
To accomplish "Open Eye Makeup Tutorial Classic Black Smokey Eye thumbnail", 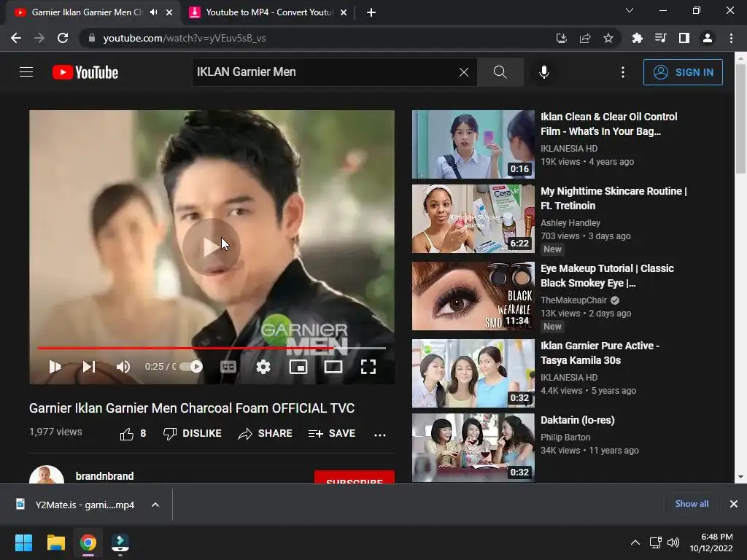I will tap(473, 296).
